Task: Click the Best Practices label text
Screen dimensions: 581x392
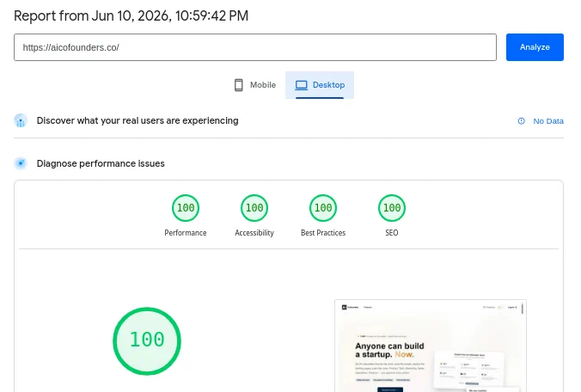Action: click(323, 233)
